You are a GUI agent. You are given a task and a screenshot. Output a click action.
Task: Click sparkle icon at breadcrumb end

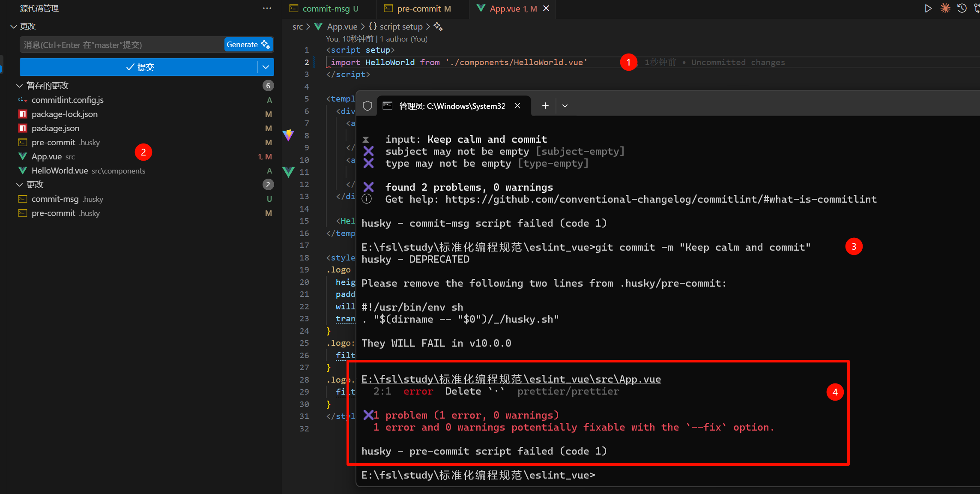[438, 27]
